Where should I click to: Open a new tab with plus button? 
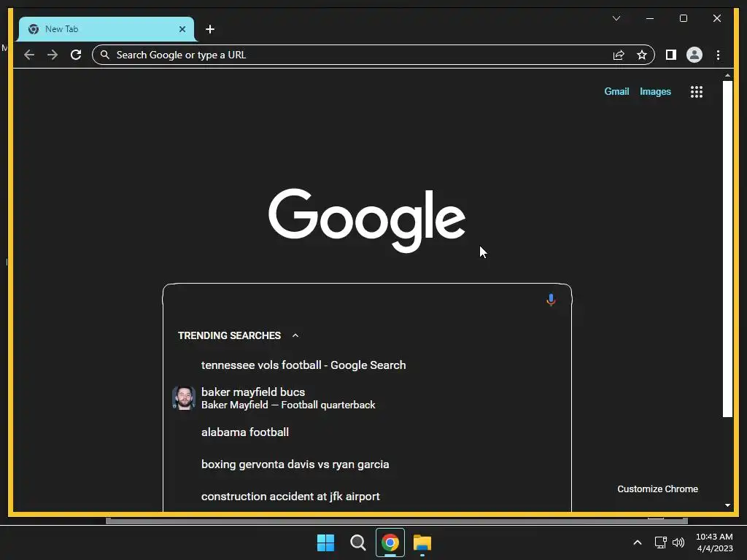coord(209,29)
